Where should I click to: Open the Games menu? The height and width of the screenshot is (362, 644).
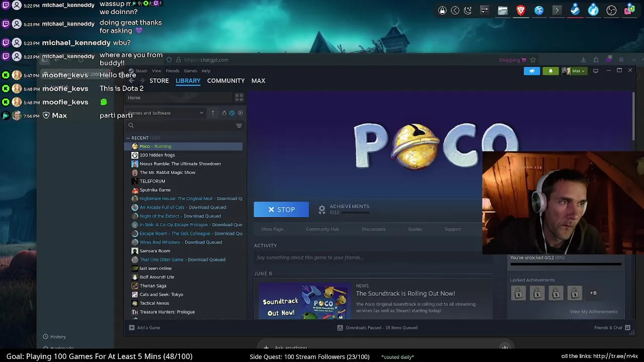(x=190, y=71)
